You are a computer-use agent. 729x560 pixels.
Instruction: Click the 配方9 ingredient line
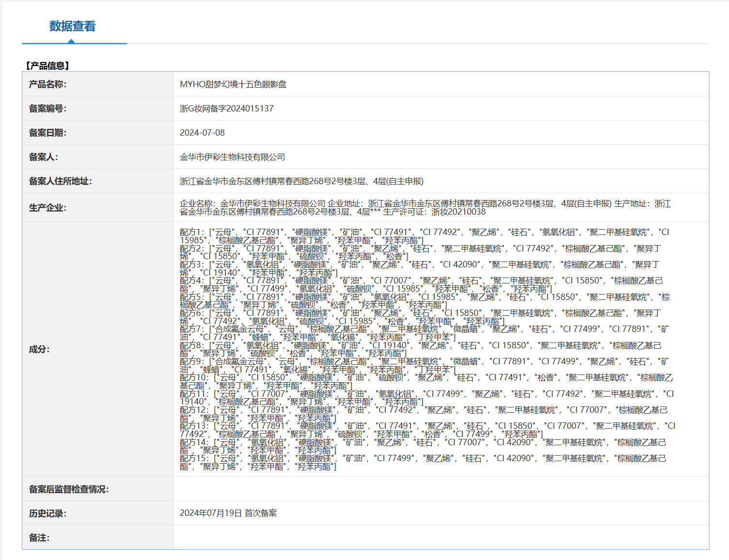(x=425, y=366)
